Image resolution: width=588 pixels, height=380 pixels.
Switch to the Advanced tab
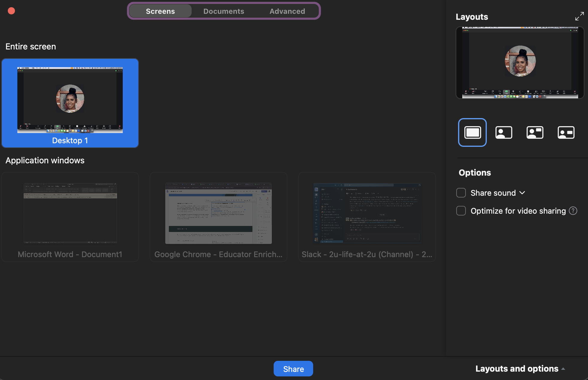pos(287,11)
